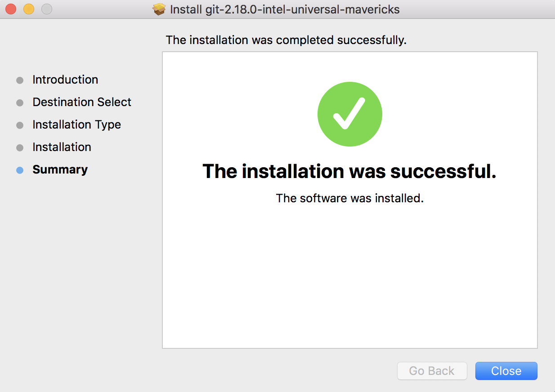
Task: Click the gray bullet beside Introduction
Action: coord(20,80)
